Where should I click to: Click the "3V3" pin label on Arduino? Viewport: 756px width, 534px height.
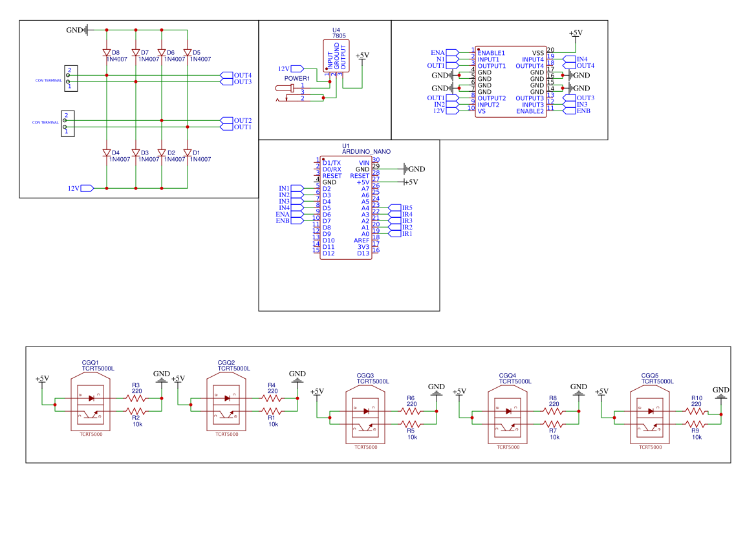click(363, 247)
